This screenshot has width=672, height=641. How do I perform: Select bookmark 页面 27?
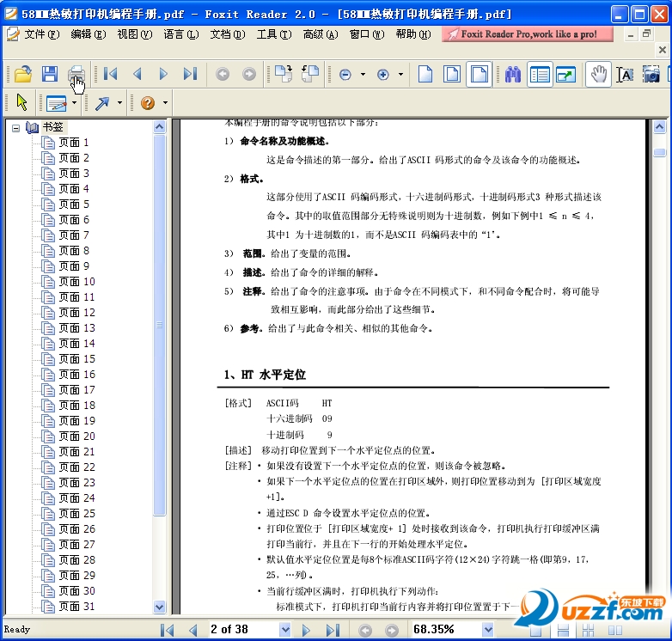pyautogui.click(x=76, y=545)
